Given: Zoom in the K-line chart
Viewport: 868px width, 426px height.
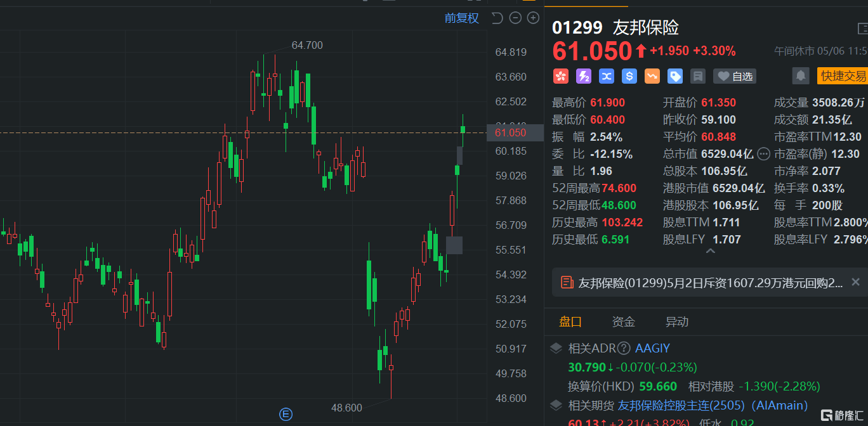Looking at the screenshot, I should pos(534,18).
